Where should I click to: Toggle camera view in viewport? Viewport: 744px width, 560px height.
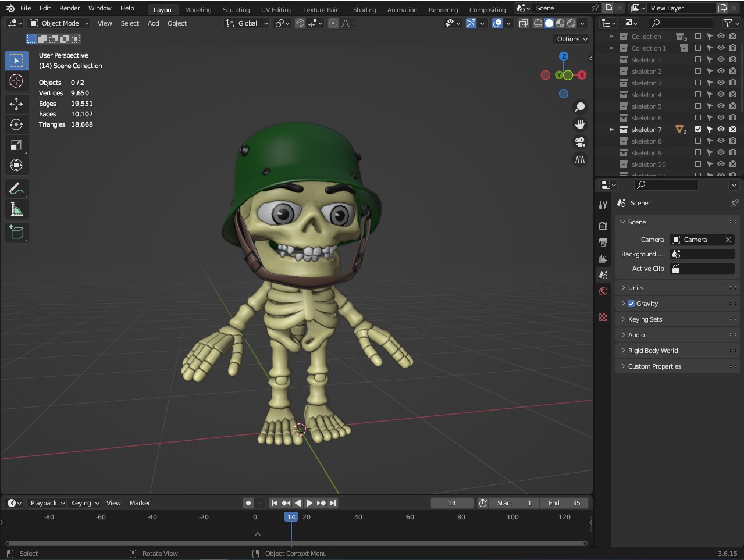(579, 142)
